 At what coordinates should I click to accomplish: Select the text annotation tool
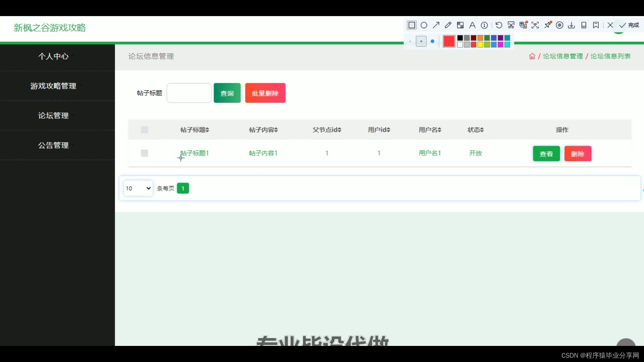[x=472, y=25]
